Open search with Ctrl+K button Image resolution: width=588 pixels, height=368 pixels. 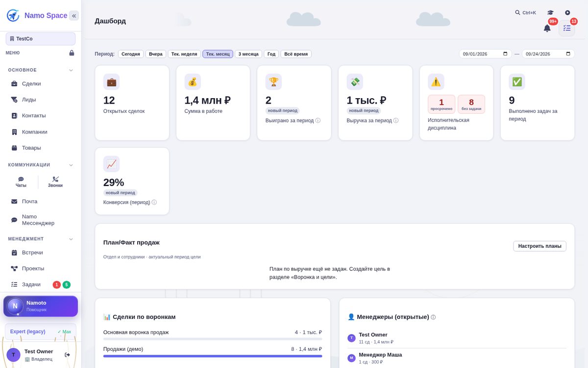click(x=526, y=13)
